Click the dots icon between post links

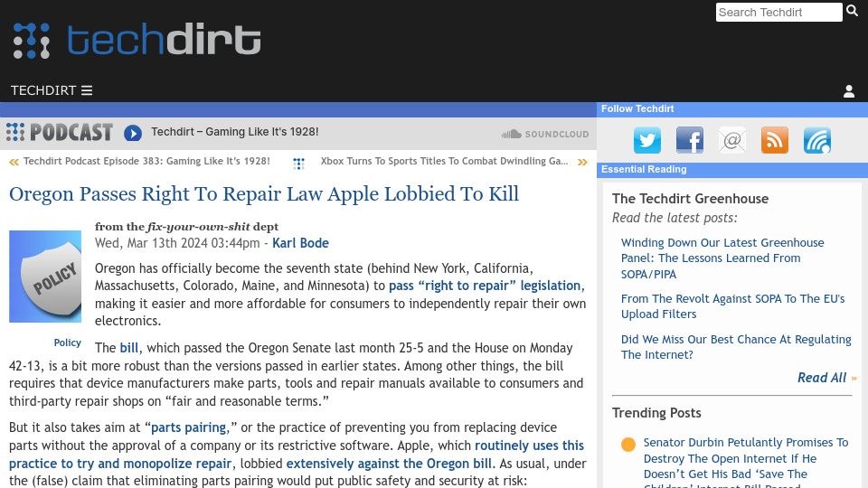(299, 164)
